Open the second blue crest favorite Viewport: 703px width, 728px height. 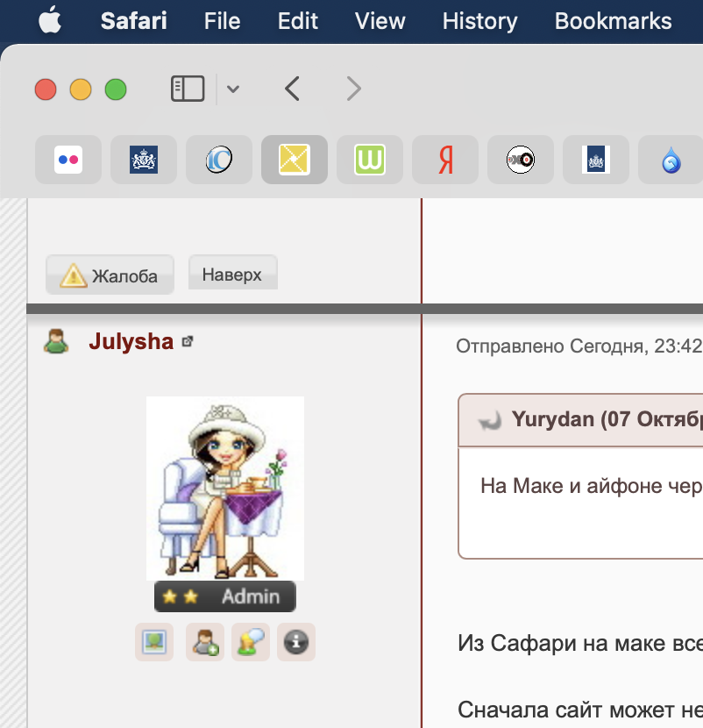(596, 160)
